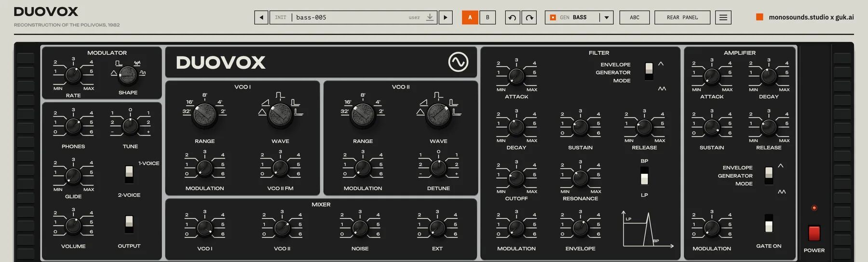Flip the Filter envelope generator mode switch
The width and height of the screenshot is (868, 262).
(649, 71)
